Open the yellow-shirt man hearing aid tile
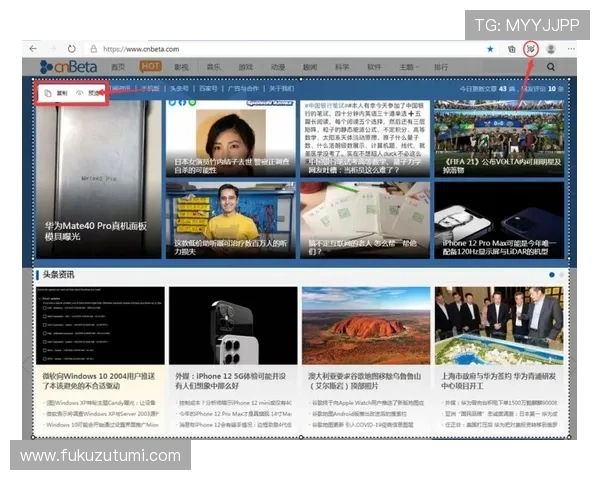600x480 pixels. 231,220
